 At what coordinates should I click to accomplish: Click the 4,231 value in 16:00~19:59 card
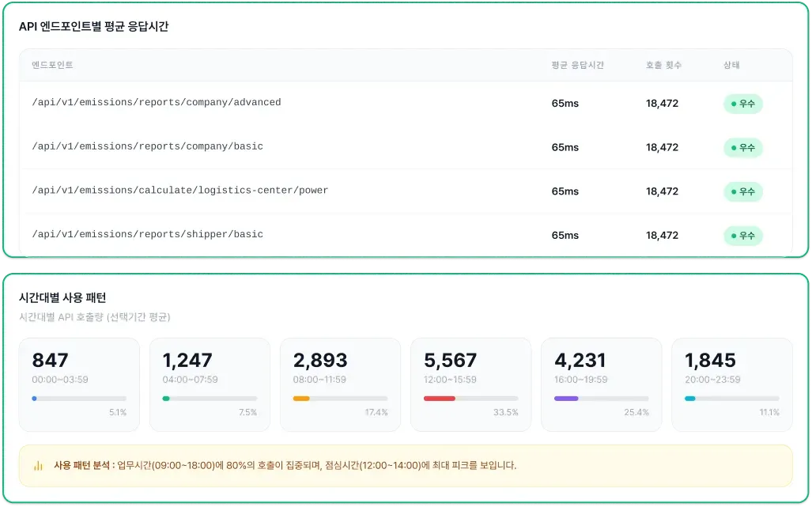tap(580, 360)
